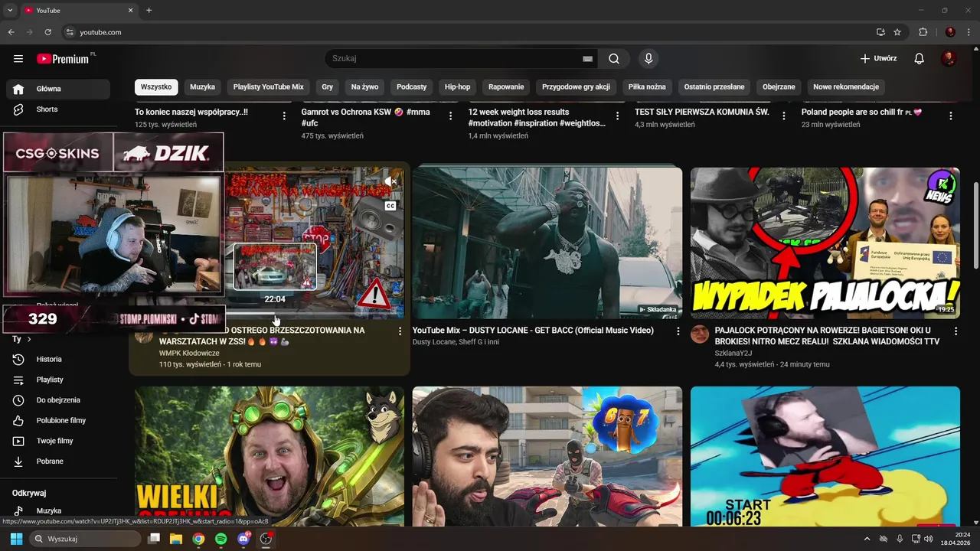Click the search magnifier button

(x=614, y=59)
